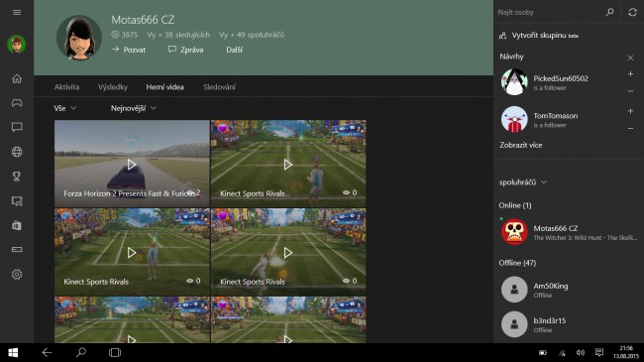The height and width of the screenshot is (362, 644).
Task: Click the search magnifier next to Najít osoby
Action: click(610, 12)
